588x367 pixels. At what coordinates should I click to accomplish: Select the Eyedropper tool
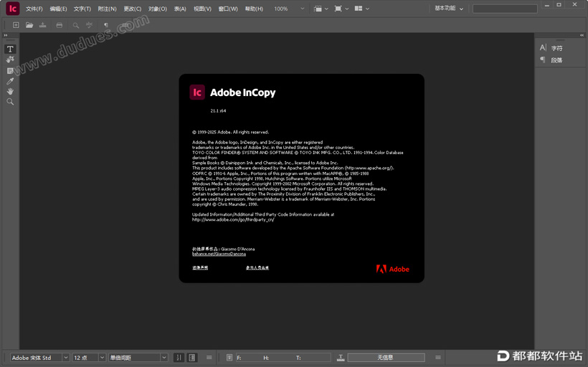click(10, 81)
